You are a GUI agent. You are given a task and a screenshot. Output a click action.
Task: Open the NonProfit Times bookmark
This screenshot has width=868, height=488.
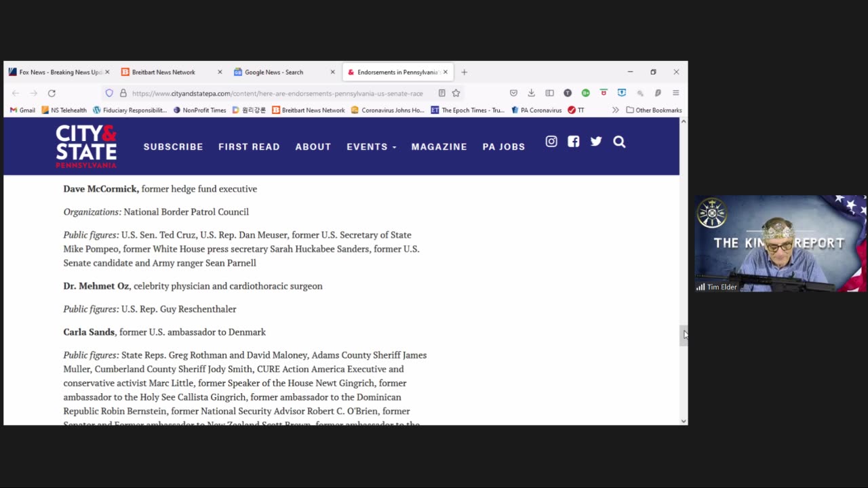[x=199, y=110]
